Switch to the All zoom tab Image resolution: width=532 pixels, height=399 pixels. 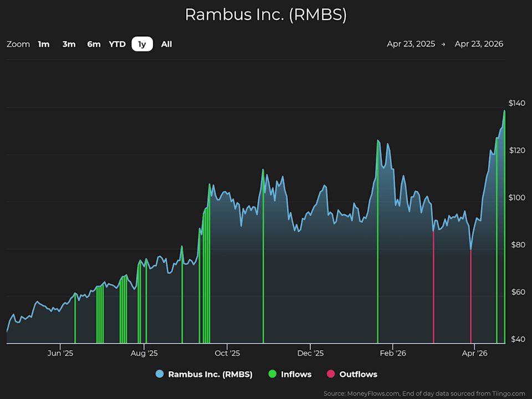[x=166, y=44]
